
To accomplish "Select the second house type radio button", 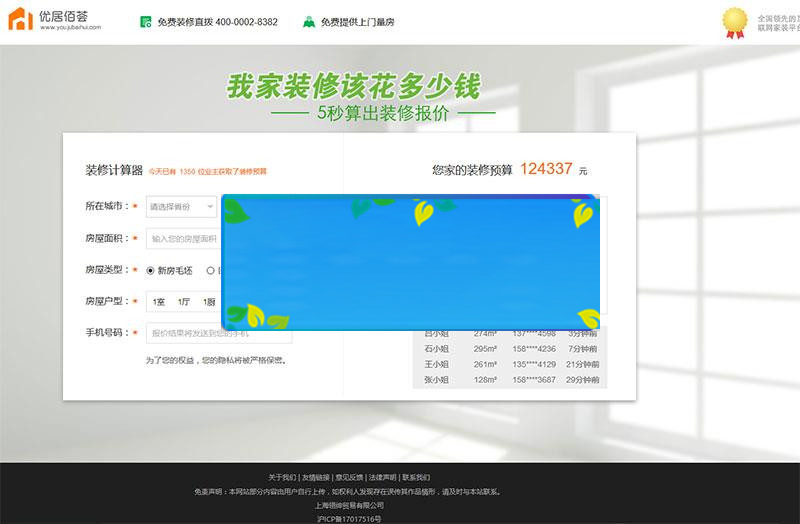I will (210, 270).
